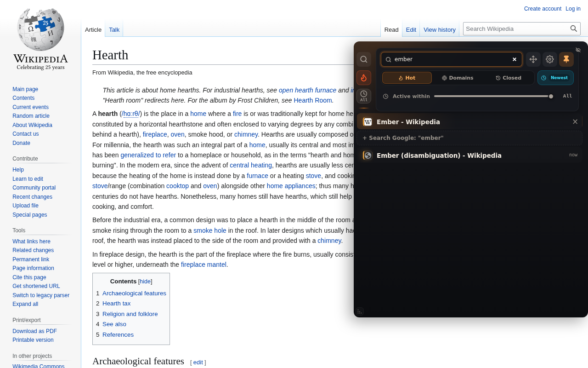This screenshot has width=588, height=368.
Task: Open the Edit tab
Action: point(411,29)
